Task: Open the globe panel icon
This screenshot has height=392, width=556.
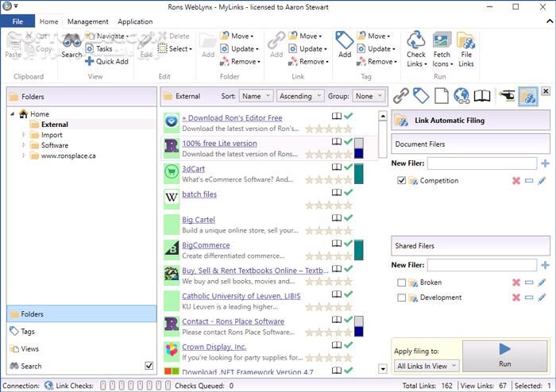Action: 461,96
